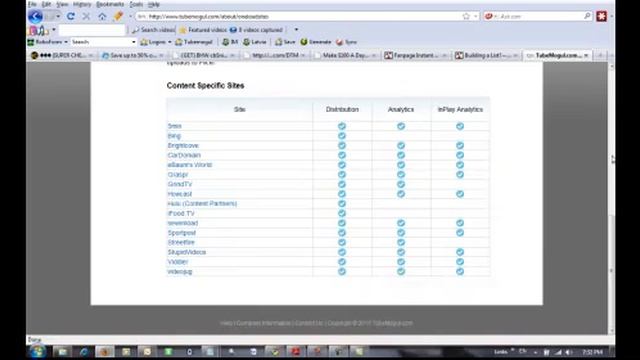Click the volume icon in system tray

click(569, 352)
